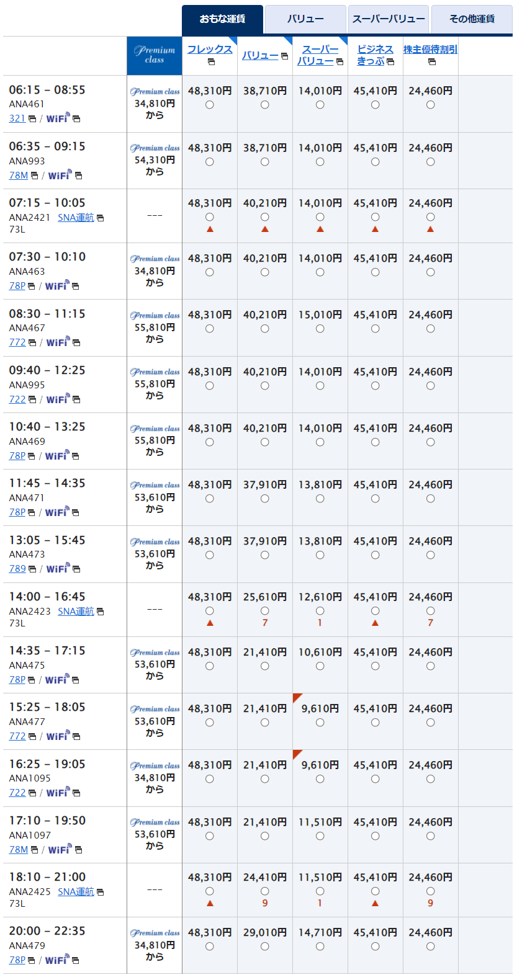Screen dimensions: 517x980
Task: Select the 9,610円 fare for flight ANA477
Action: [x=320, y=723]
